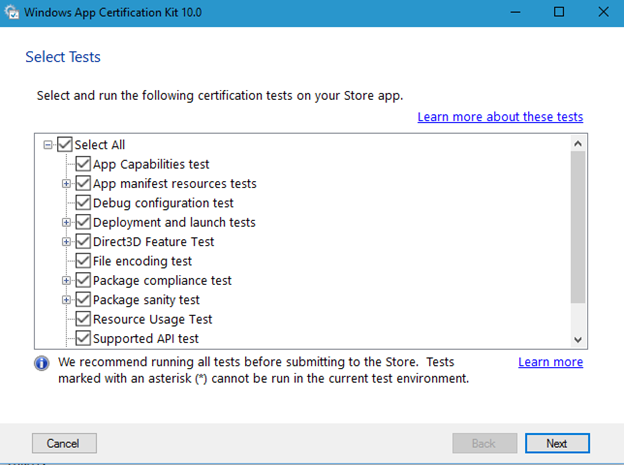Click the scrollbar up arrow

(578, 143)
